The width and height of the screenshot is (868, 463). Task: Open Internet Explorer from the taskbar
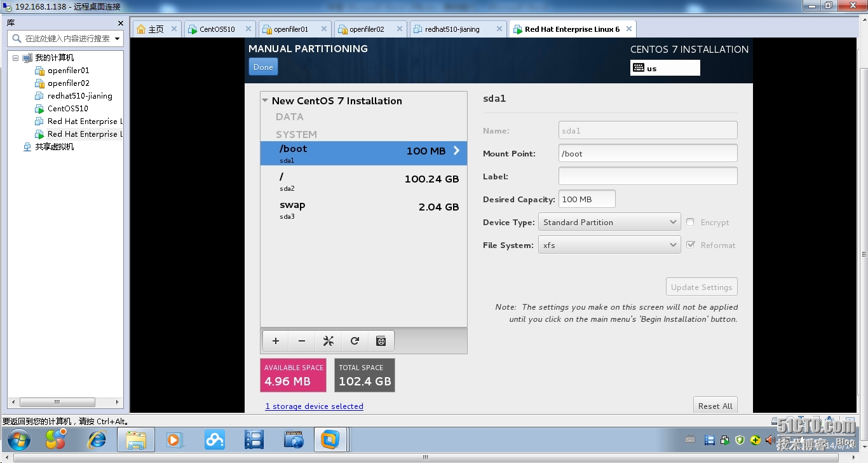97,439
